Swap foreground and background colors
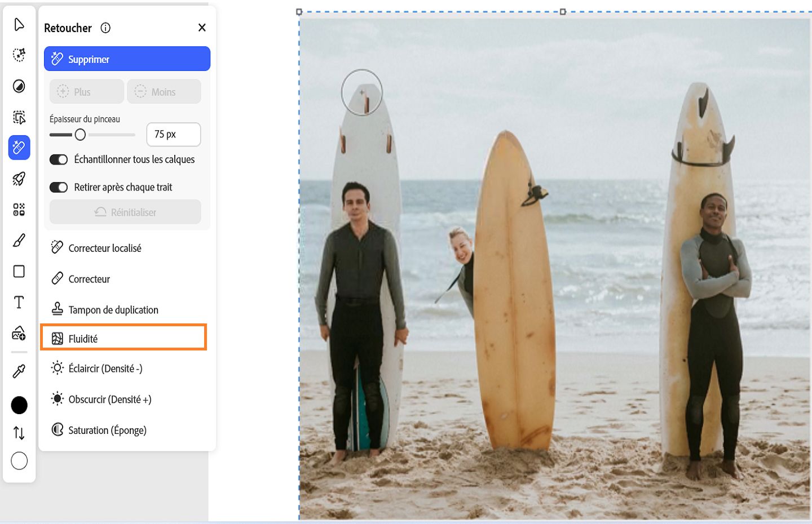 coord(19,433)
